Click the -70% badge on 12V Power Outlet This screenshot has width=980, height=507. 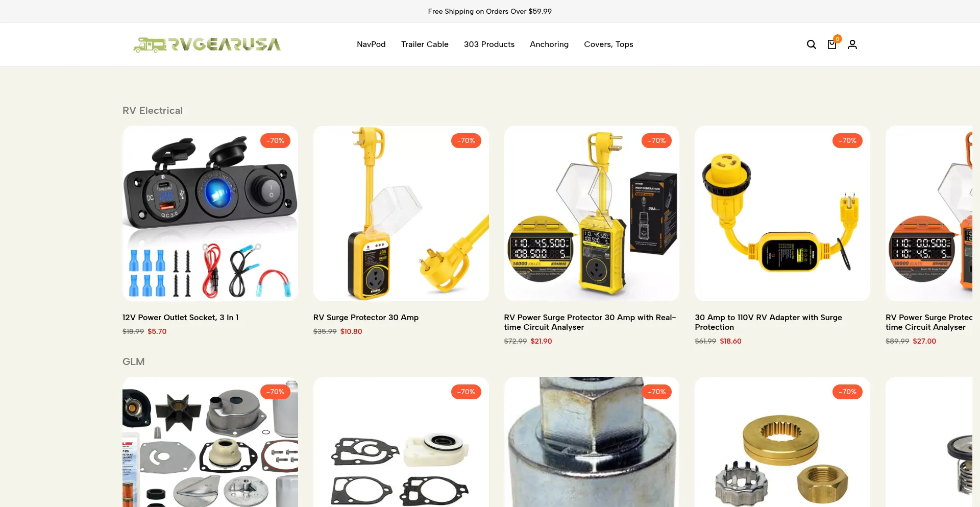(275, 140)
